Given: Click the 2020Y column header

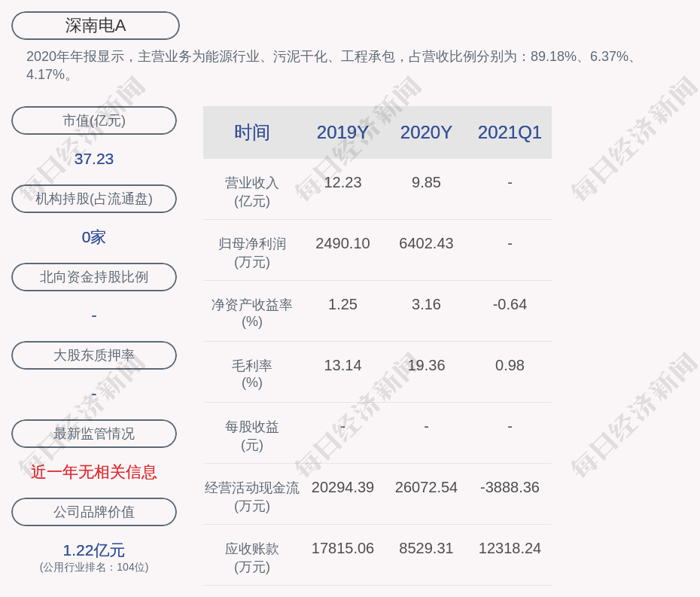Looking at the screenshot, I should point(426,132).
